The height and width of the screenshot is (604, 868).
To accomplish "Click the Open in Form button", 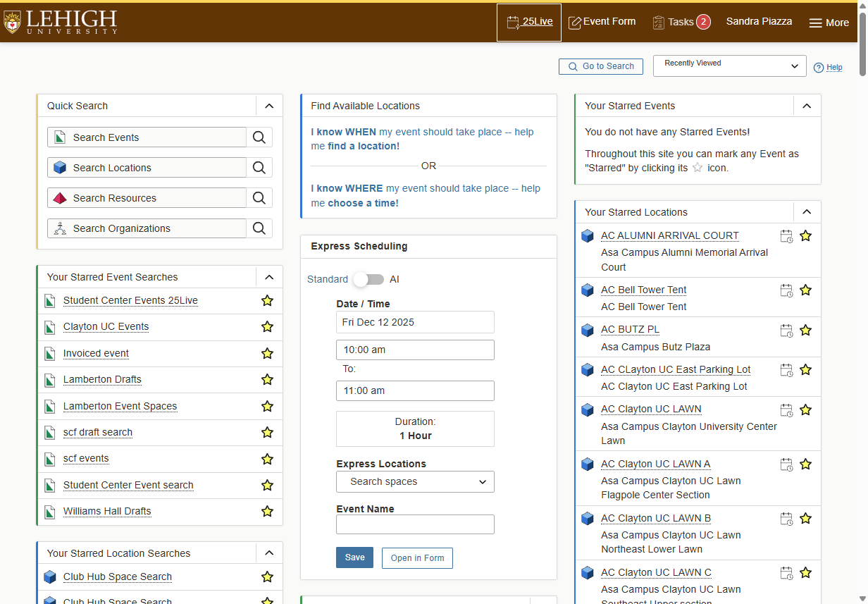I will (417, 558).
